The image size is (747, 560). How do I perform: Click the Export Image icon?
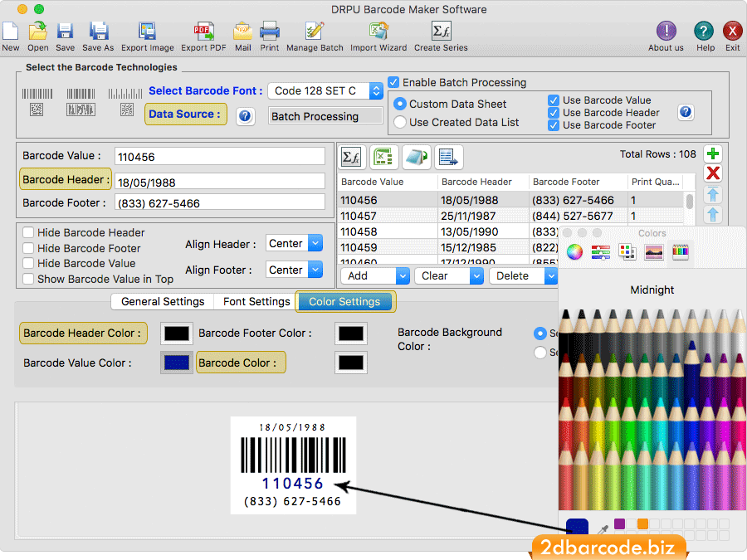pos(147,32)
